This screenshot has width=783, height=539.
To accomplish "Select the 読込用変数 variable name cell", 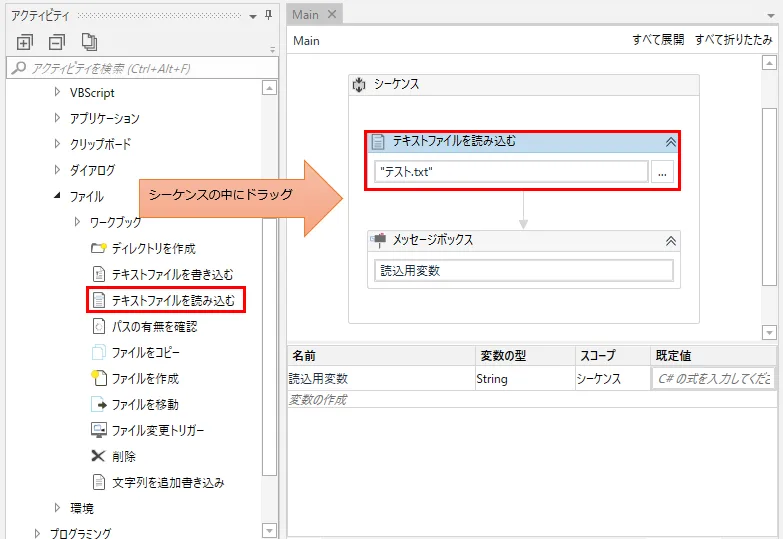I will pyautogui.click(x=382, y=379).
